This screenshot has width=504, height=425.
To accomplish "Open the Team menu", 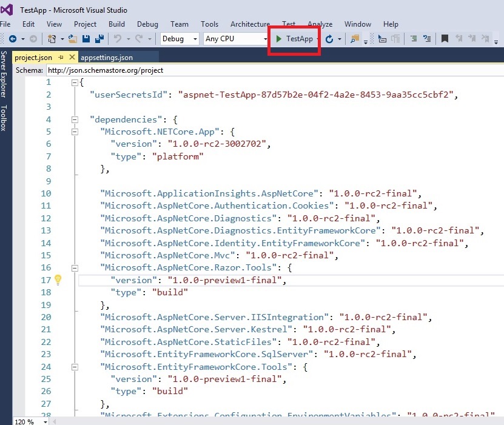I will (x=180, y=24).
